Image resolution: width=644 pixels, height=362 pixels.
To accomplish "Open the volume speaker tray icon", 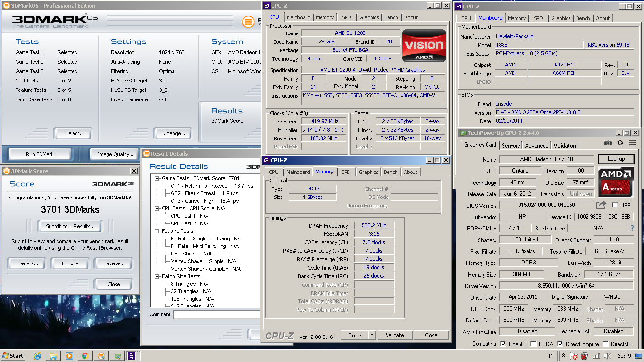I will coord(607,356).
